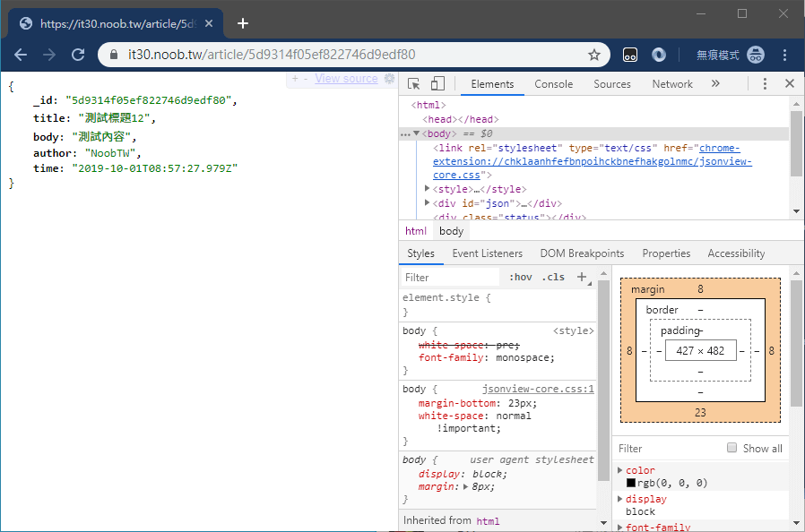Reload the current page
This screenshot has height=532, width=805.
click(x=78, y=55)
